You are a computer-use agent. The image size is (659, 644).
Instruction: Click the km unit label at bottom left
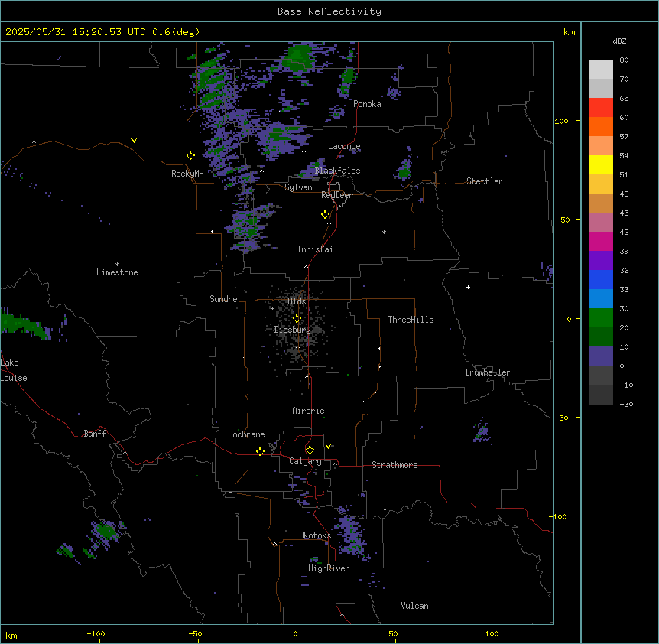coord(11,635)
